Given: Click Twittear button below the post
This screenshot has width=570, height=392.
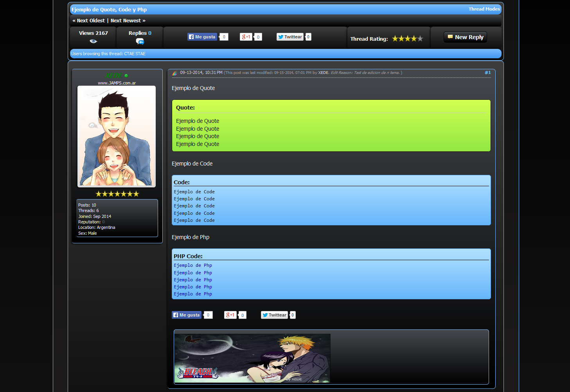Looking at the screenshot, I should point(275,315).
